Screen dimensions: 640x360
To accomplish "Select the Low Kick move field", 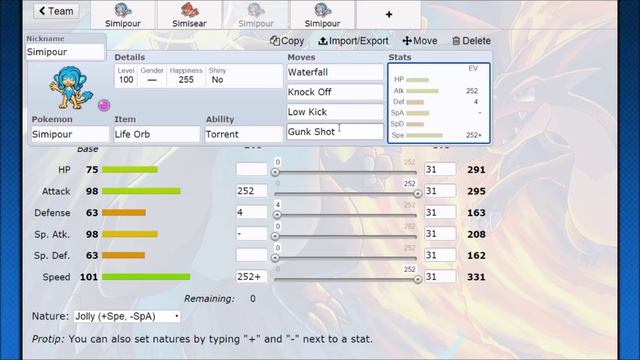I will 335,112.
